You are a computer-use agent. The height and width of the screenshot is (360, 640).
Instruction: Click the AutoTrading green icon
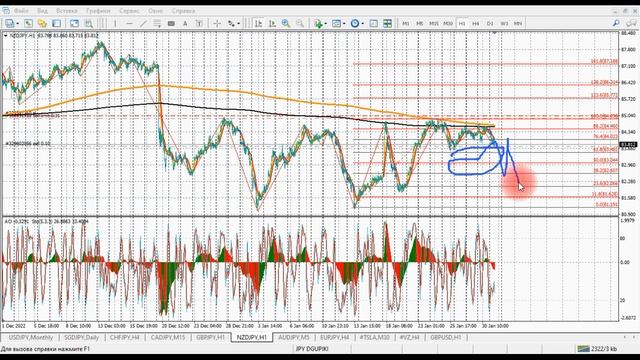[318, 24]
